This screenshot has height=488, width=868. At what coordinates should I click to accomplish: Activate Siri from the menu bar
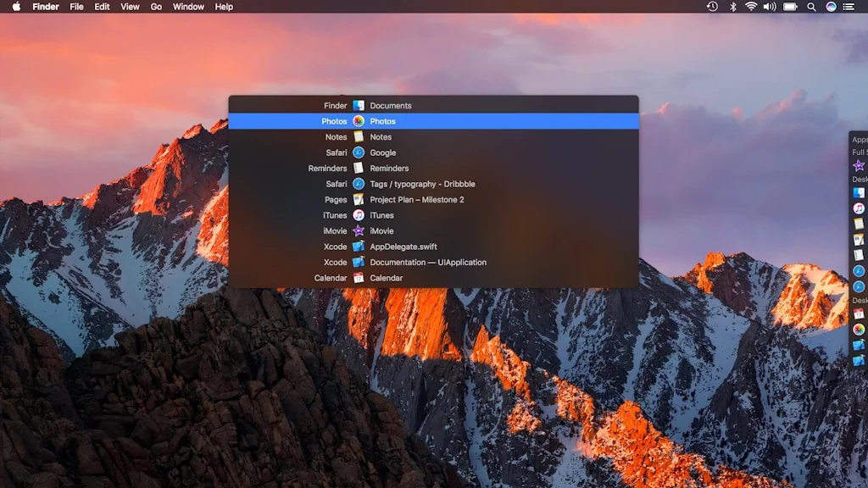click(x=831, y=7)
